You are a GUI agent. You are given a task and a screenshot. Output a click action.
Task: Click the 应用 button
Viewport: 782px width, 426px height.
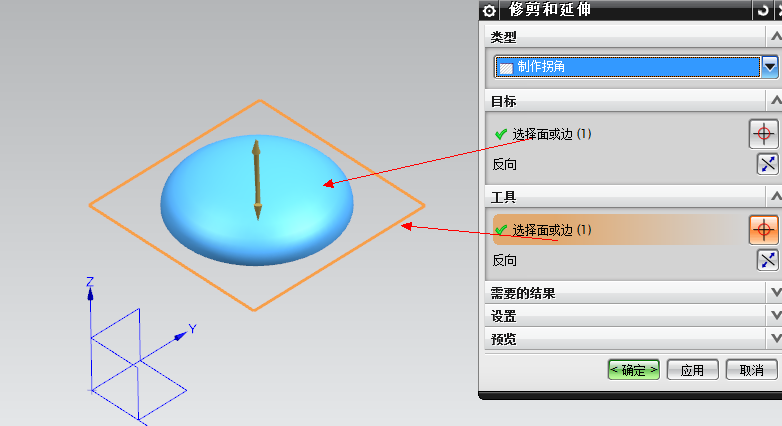point(692,370)
